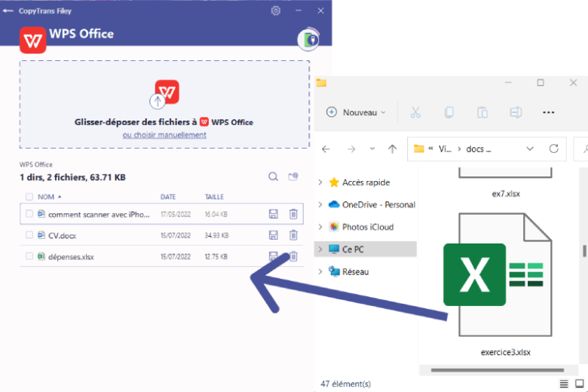
Task: Click the CV.docx file name
Action: 62,235
